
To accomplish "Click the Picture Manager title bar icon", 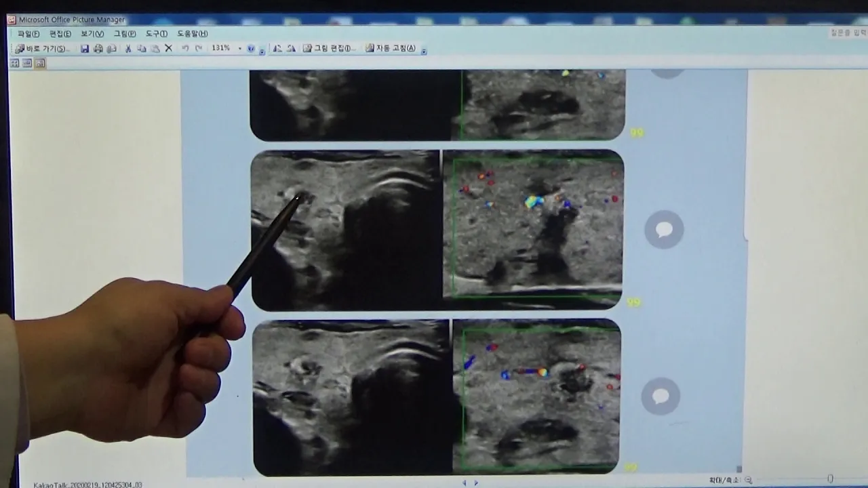I will 12,20.
